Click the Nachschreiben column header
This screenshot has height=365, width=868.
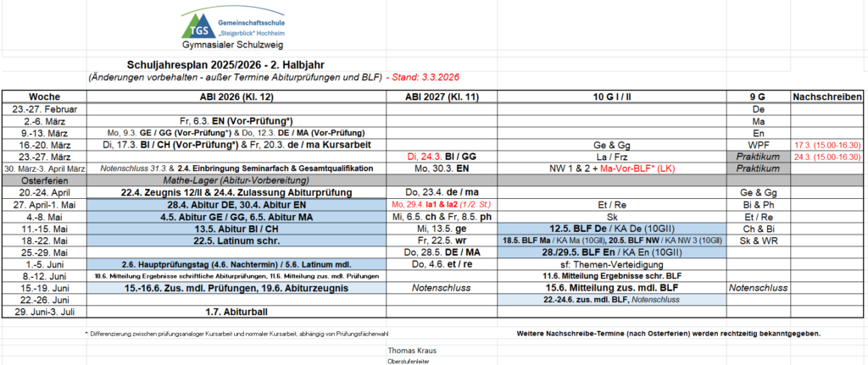tap(828, 97)
